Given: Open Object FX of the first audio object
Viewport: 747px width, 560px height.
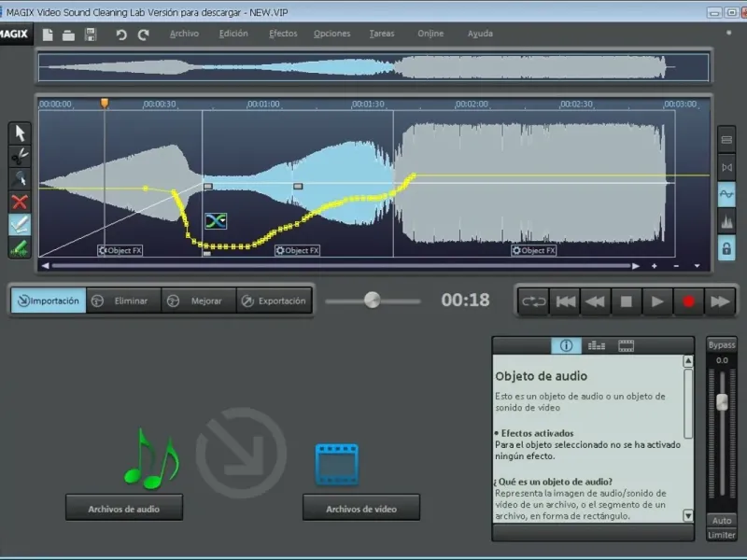Looking at the screenshot, I should click(x=120, y=250).
